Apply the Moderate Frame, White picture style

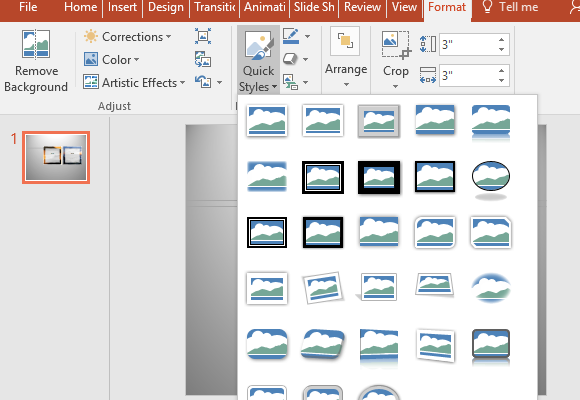click(x=267, y=288)
